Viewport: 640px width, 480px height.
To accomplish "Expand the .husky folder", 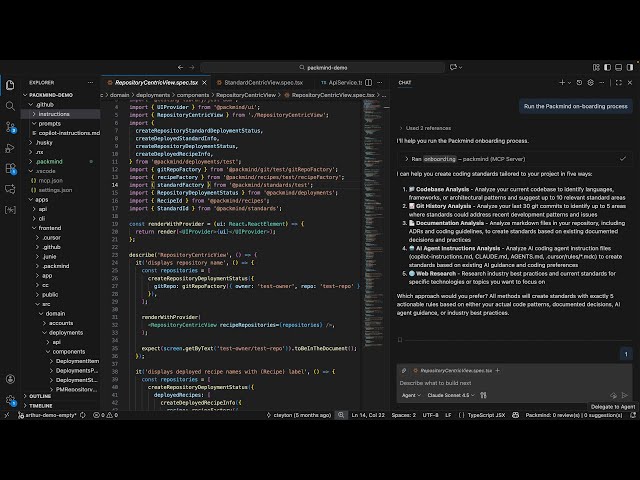I will point(61,142).
